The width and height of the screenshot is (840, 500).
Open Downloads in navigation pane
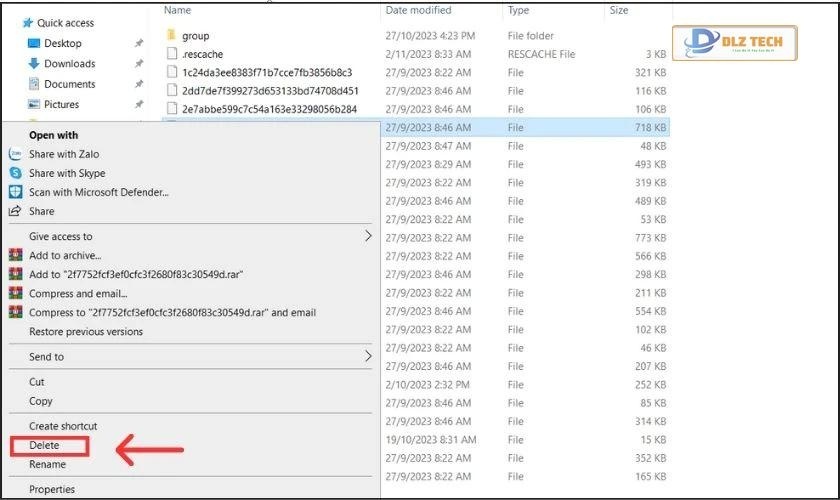pos(70,63)
